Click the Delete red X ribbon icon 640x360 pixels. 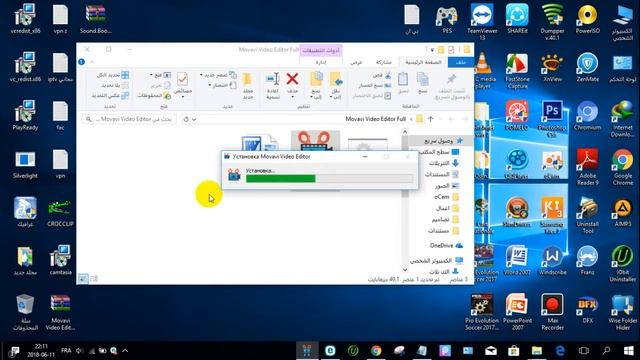tap(292, 79)
